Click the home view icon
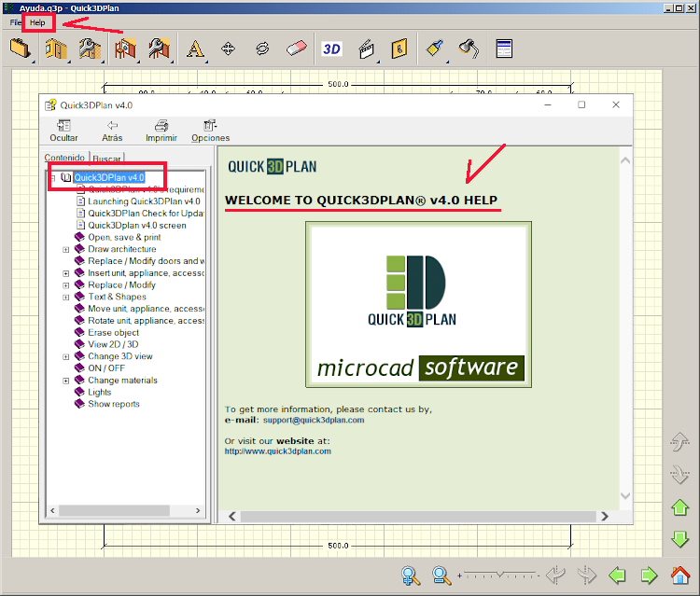Image resolution: width=700 pixels, height=596 pixels. (x=680, y=575)
